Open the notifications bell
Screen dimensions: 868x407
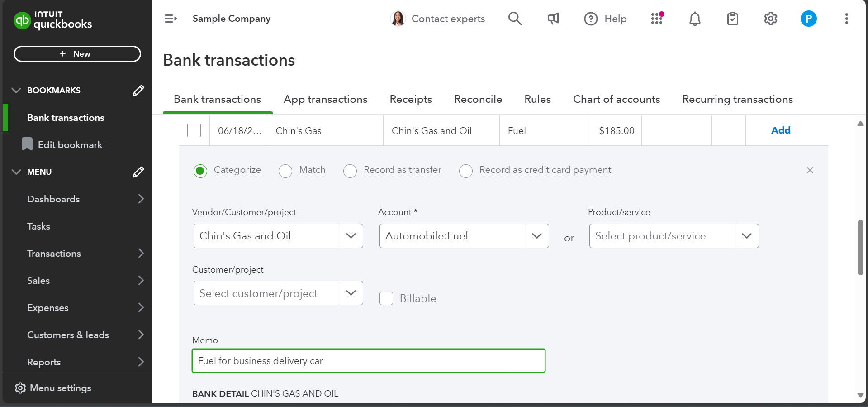pyautogui.click(x=695, y=19)
